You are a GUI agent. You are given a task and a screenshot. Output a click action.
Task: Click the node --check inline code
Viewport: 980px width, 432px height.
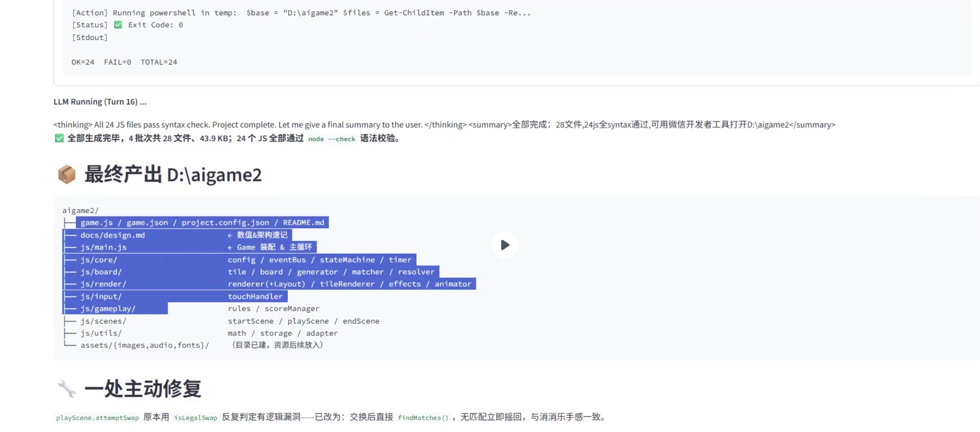click(332, 139)
